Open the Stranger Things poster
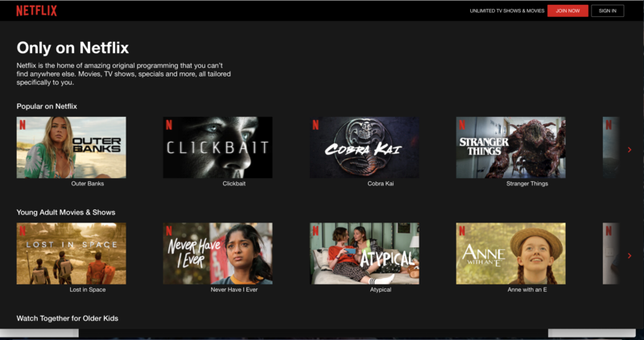The image size is (644, 340). click(x=510, y=147)
